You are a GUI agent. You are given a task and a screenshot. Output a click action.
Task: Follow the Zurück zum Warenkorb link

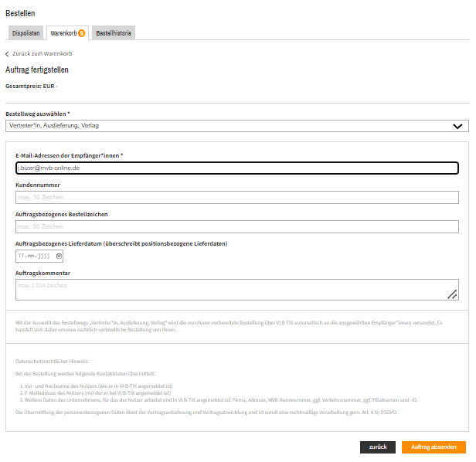[42, 54]
